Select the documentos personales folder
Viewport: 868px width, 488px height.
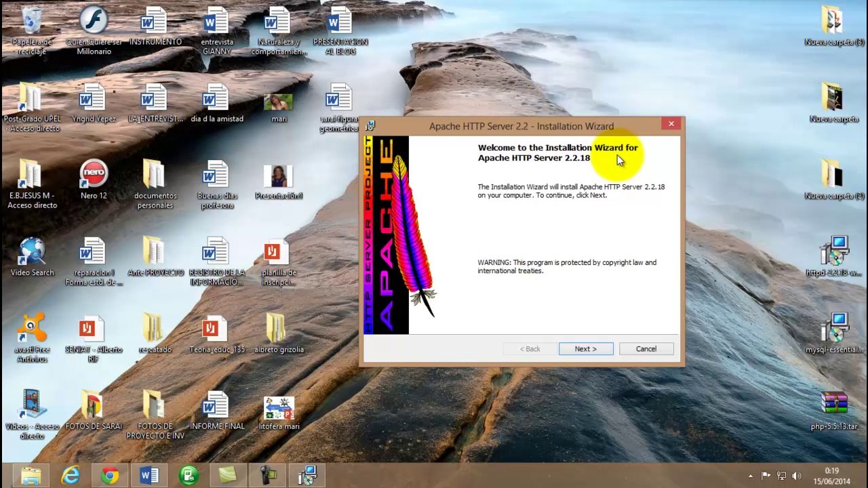[155, 185]
